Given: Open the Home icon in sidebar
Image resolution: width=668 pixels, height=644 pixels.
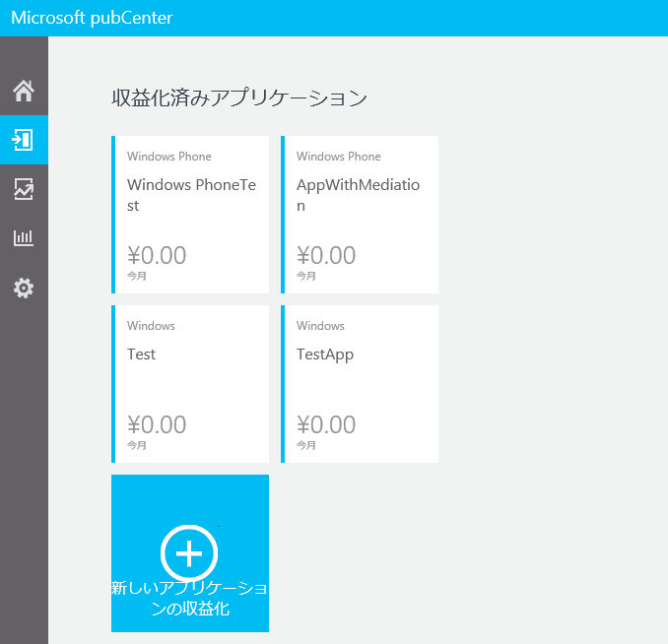Looking at the screenshot, I should click(x=24, y=91).
